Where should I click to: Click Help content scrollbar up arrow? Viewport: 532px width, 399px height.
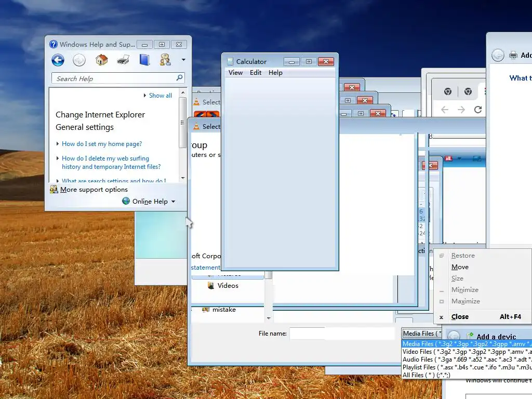183,92
